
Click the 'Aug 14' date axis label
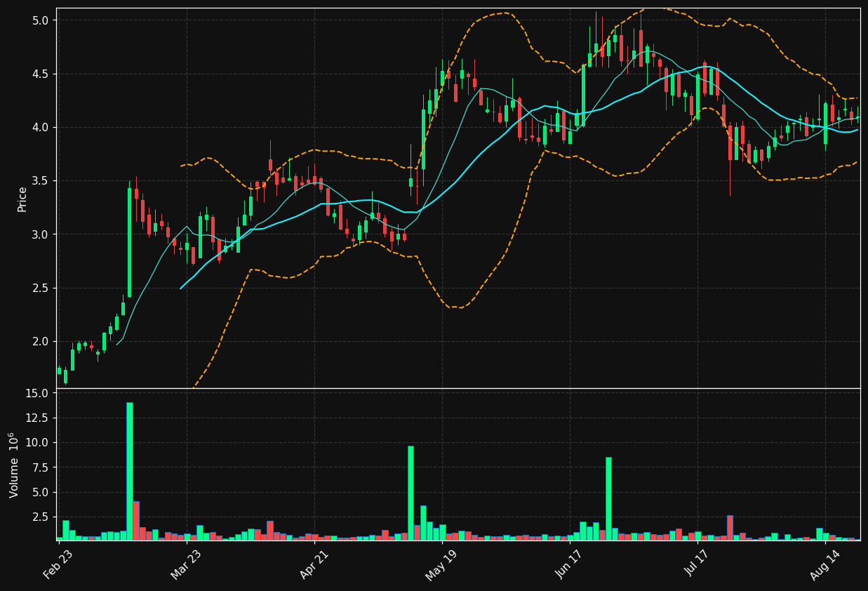pos(825,564)
